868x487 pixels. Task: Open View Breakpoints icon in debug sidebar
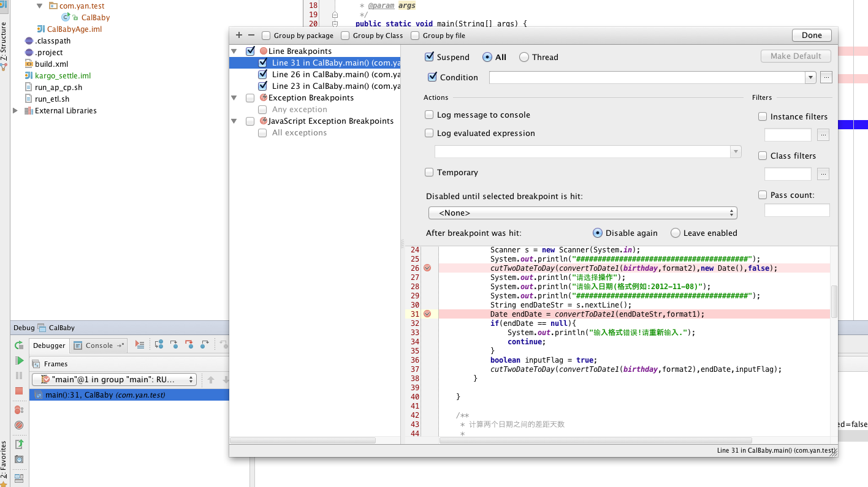(19, 409)
